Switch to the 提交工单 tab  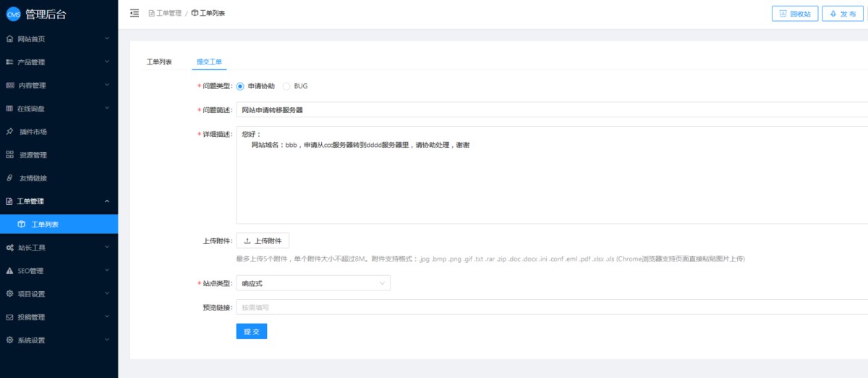(209, 62)
